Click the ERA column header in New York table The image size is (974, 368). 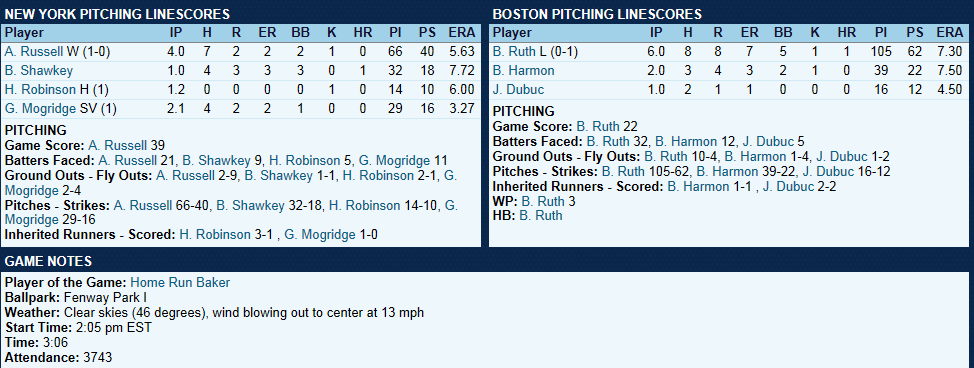click(x=462, y=33)
